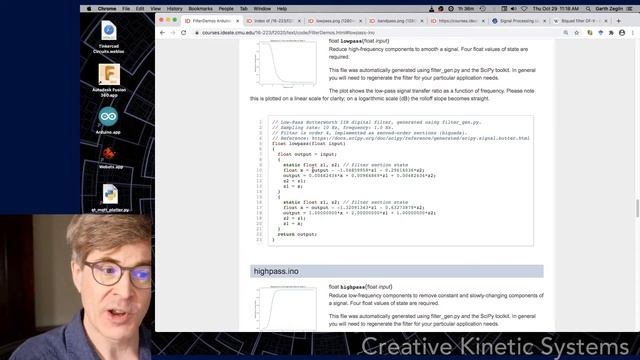Screen dimensions: 640x360
Task: Open the Notification Center list icon
Action: (629, 9)
